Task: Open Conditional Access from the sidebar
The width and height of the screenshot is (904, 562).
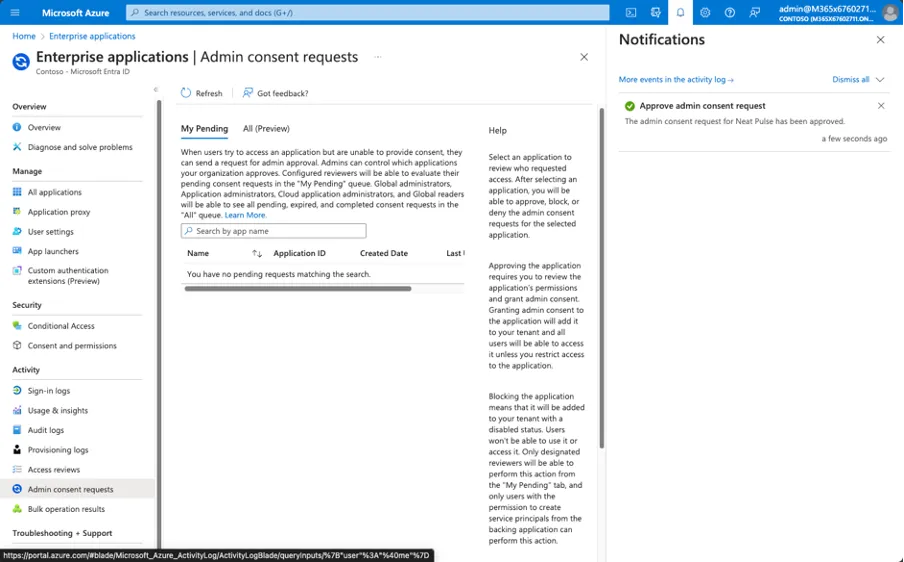Action: [x=61, y=326]
